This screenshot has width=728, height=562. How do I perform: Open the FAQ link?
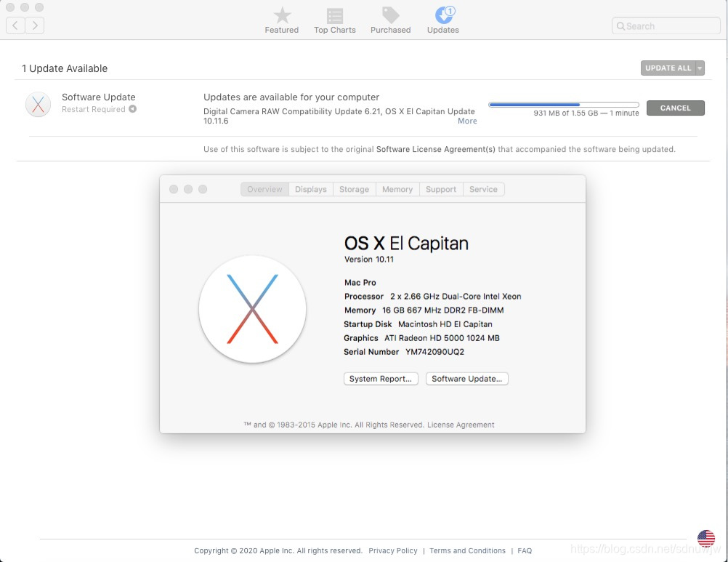(x=525, y=550)
